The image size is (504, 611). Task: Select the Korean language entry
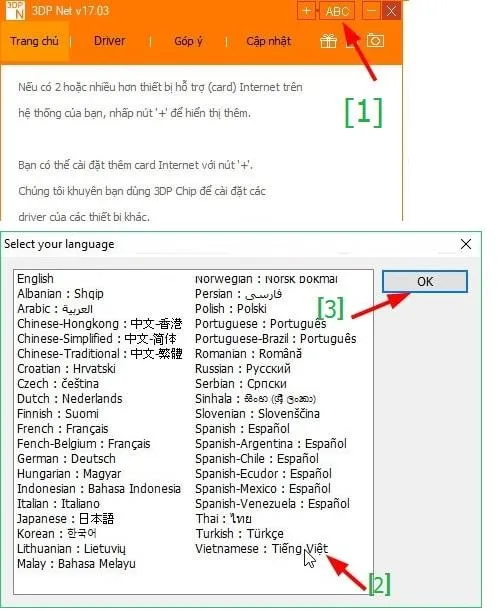(57, 534)
